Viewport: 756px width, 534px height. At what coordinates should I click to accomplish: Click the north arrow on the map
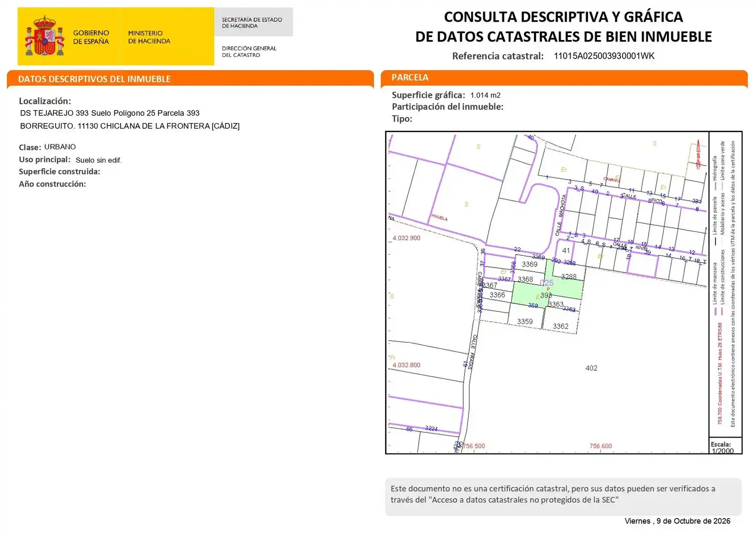coord(698,155)
